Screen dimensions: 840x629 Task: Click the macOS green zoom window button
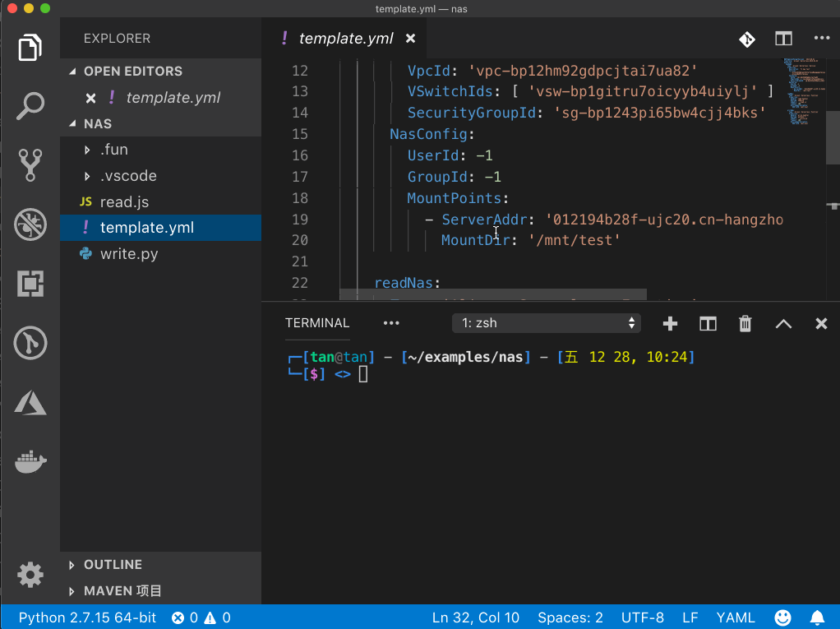point(45,8)
